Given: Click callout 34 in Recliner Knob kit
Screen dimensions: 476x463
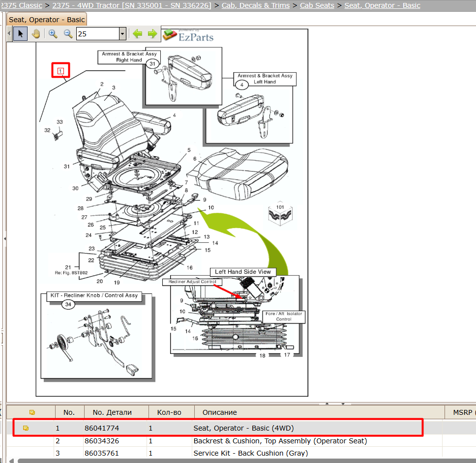Looking at the screenshot, I should tap(68, 304).
